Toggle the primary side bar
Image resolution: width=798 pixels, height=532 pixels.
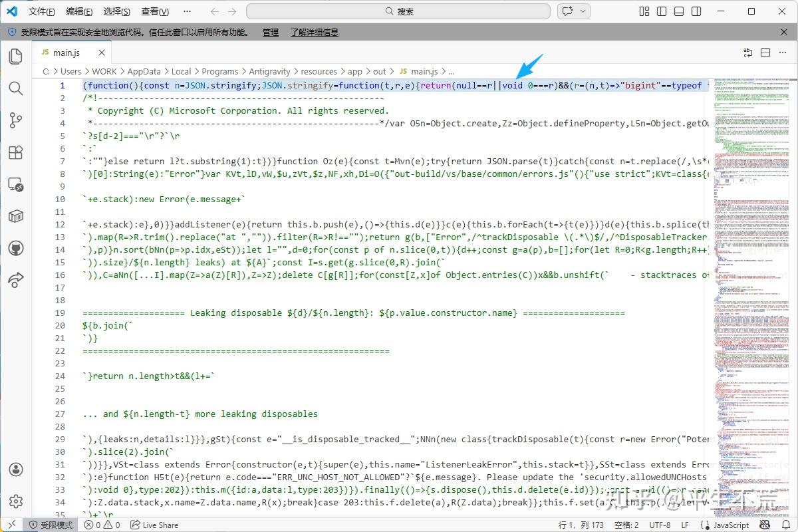tap(661, 11)
